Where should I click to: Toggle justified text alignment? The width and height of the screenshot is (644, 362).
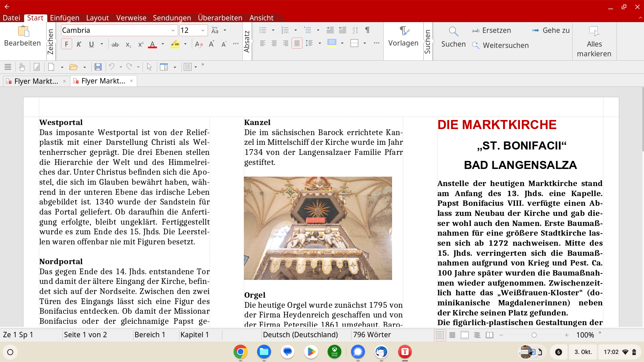tap(297, 43)
